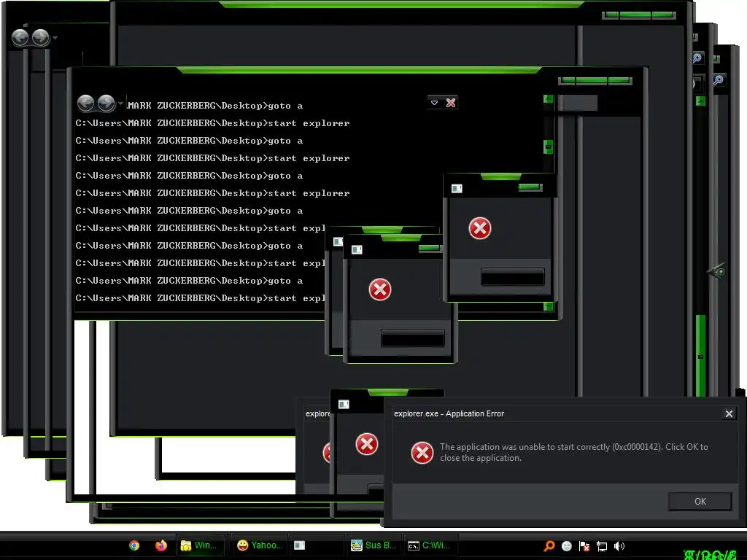Viewport: 747px width, 560px height.
Task: Click the title icon of the upper-right small error dialog
Action: pyautogui.click(x=457, y=189)
